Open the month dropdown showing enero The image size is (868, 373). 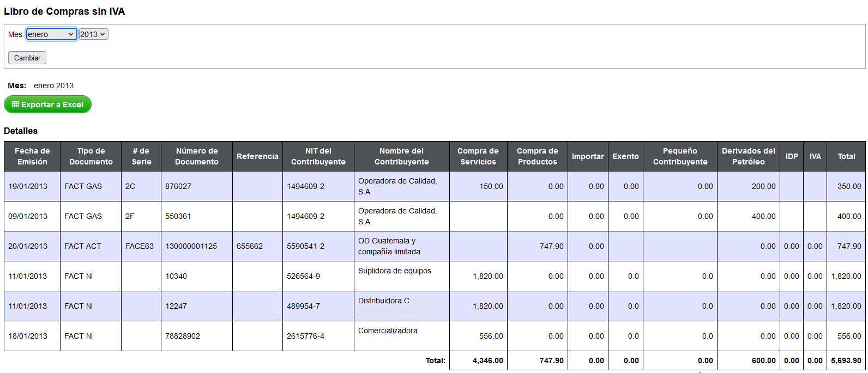coord(51,34)
